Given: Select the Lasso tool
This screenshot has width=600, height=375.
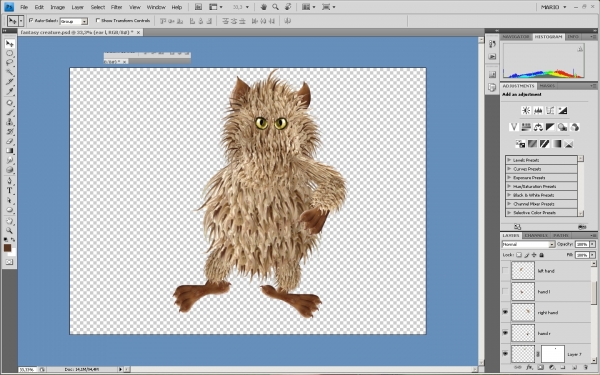Looking at the screenshot, I should 10,62.
